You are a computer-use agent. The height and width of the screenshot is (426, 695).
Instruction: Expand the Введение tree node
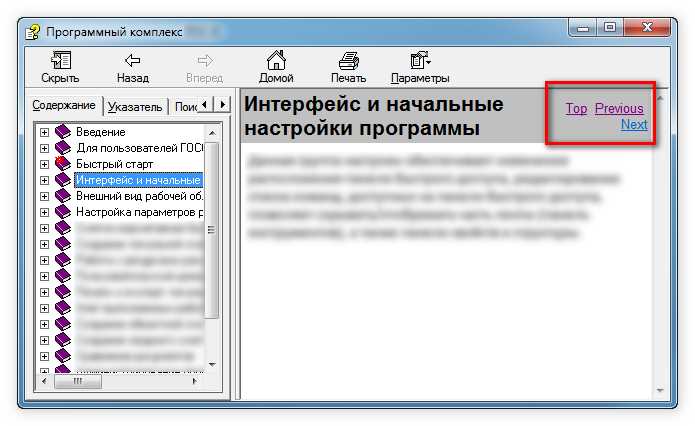(x=44, y=132)
